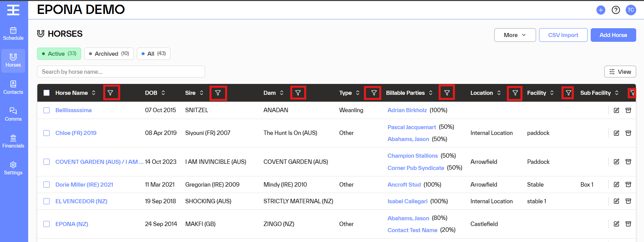Switch to the All (43) tab

153,54
